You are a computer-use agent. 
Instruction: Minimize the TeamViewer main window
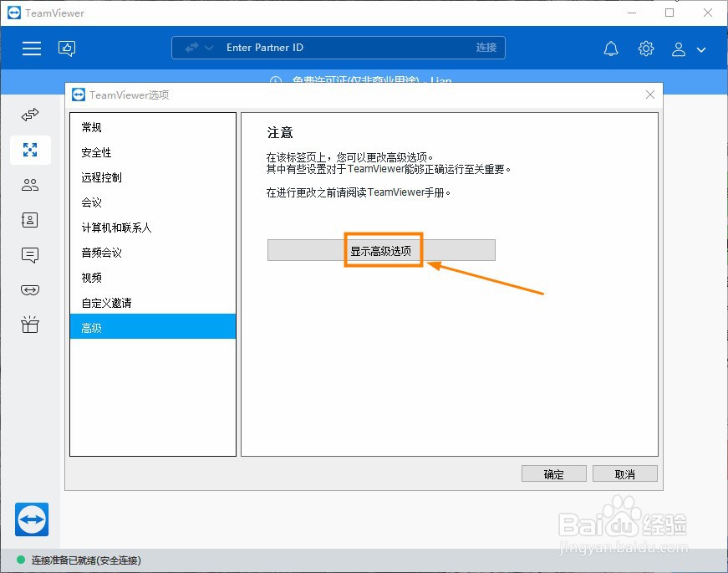pyautogui.click(x=631, y=13)
